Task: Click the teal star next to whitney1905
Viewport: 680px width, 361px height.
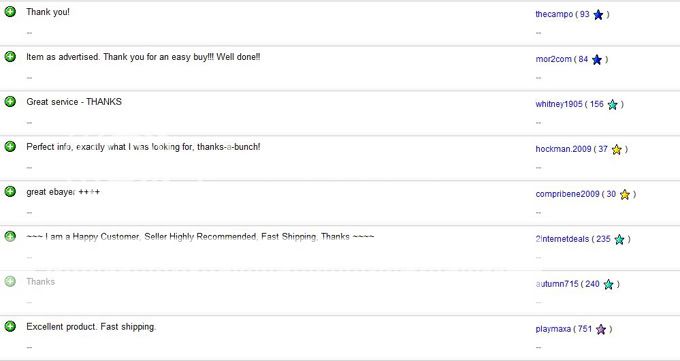Action: [x=612, y=105]
